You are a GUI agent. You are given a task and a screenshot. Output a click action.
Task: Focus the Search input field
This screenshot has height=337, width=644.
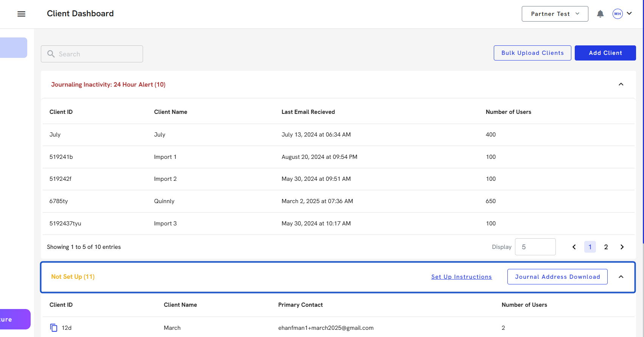(98, 54)
